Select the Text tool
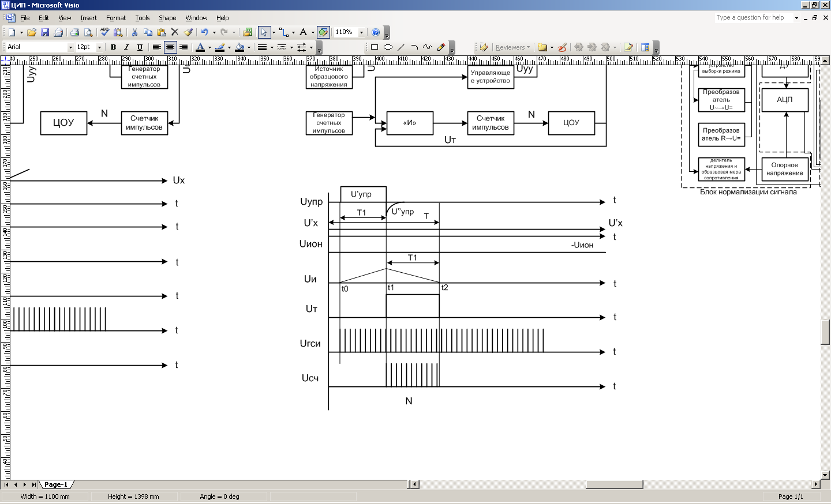The width and height of the screenshot is (831, 504). tap(304, 32)
